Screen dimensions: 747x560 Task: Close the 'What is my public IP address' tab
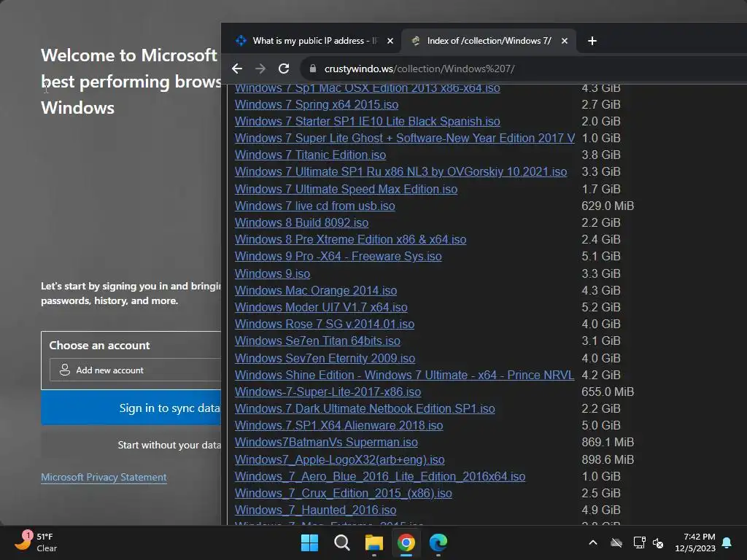point(390,41)
